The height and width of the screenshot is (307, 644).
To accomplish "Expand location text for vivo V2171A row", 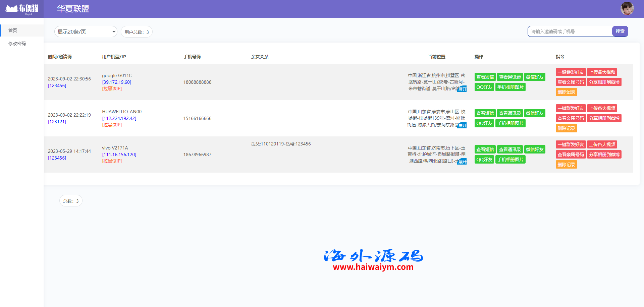I will (462, 162).
